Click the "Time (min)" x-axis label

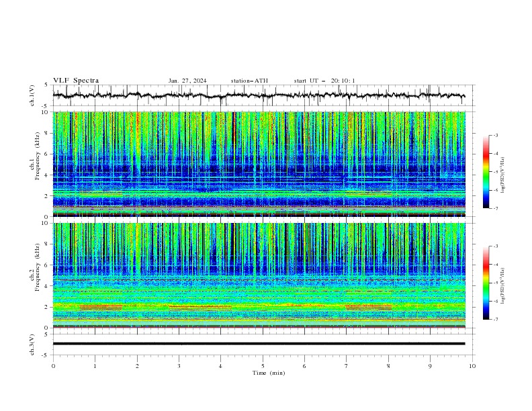[269, 373]
